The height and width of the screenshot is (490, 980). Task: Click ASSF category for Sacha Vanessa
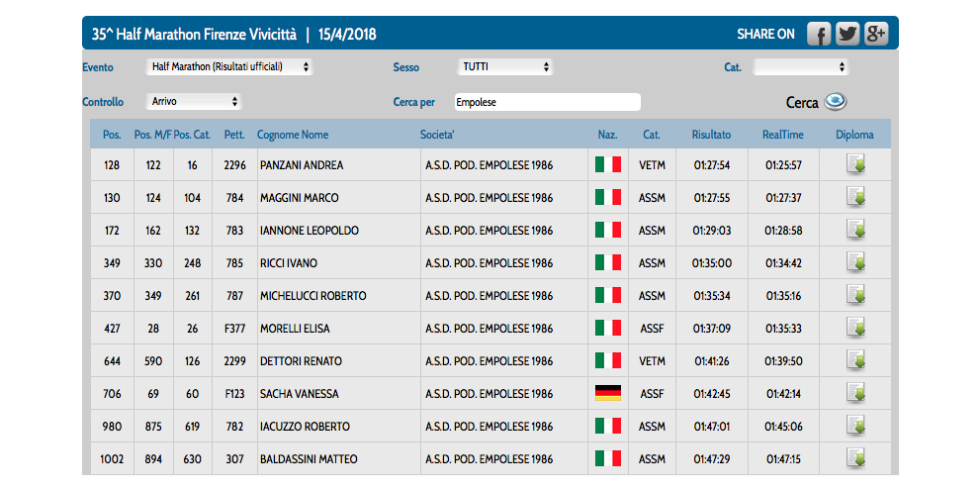652,394
